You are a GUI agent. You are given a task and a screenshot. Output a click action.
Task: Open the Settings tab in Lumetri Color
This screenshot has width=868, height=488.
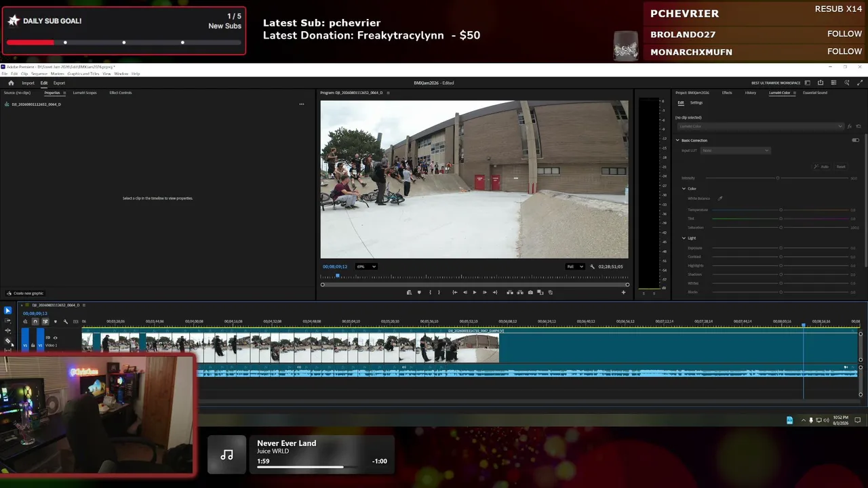coord(696,103)
